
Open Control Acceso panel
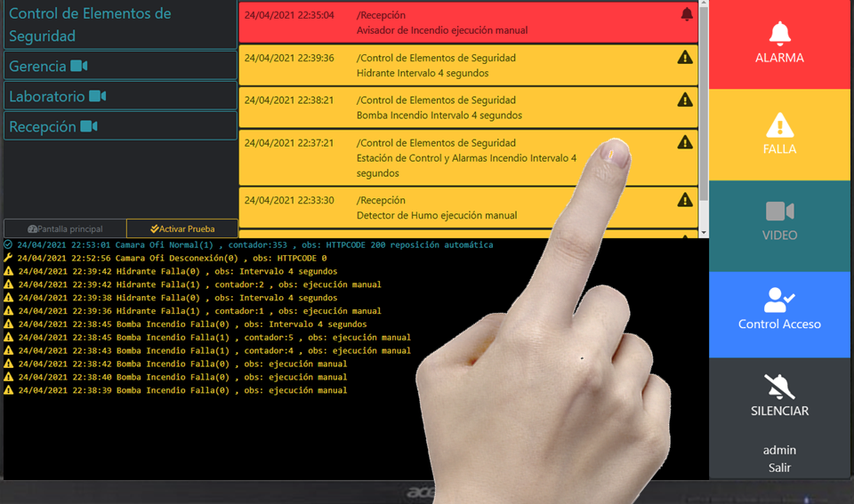pos(779,314)
